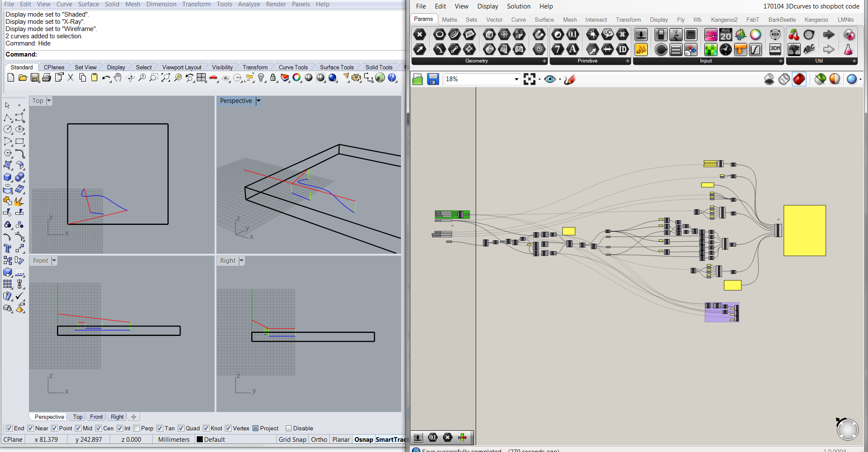This screenshot has height=452, width=868.
Task: Click the Undo icon in Rhino's standard toolbar
Action: tap(106, 78)
